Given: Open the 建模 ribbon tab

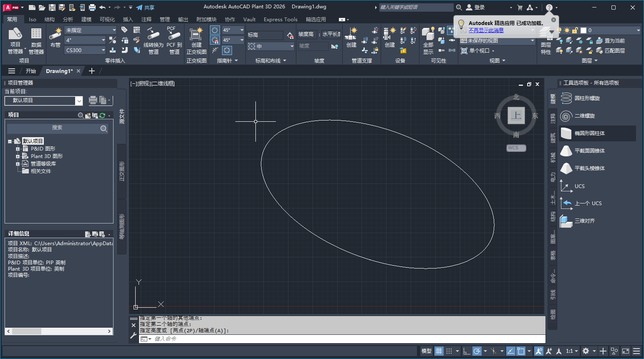Looking at the screenshot, I should pos(86,20).
